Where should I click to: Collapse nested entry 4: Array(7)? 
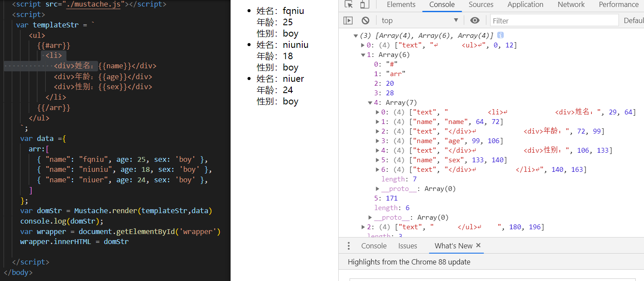tap(370, 103)
